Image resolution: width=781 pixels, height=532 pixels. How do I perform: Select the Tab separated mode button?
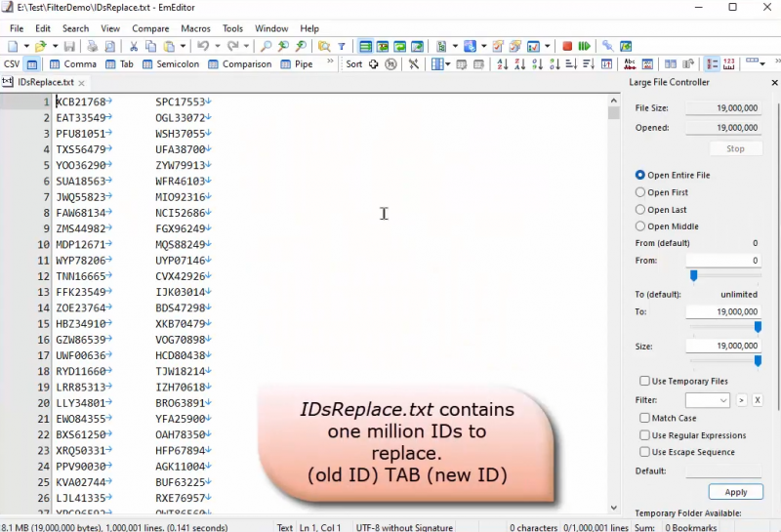point(119,64)
